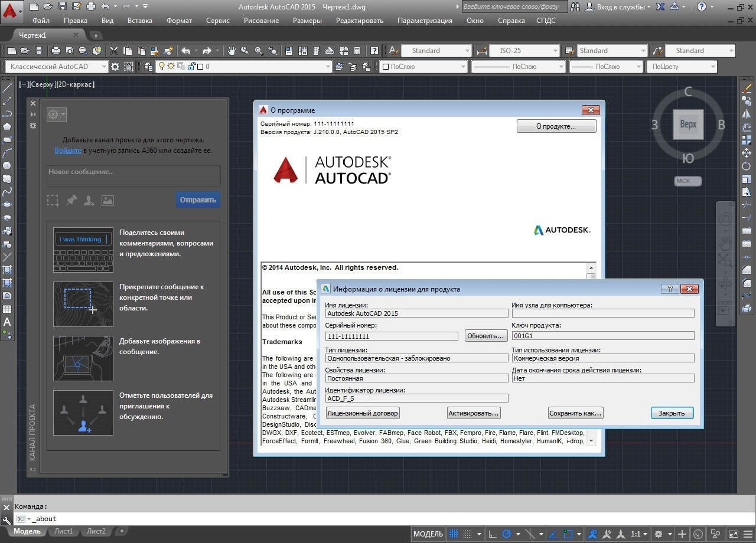The image size is (756, 543).
Task: Click the Pan hand tool icon
Action: (232, 51)
